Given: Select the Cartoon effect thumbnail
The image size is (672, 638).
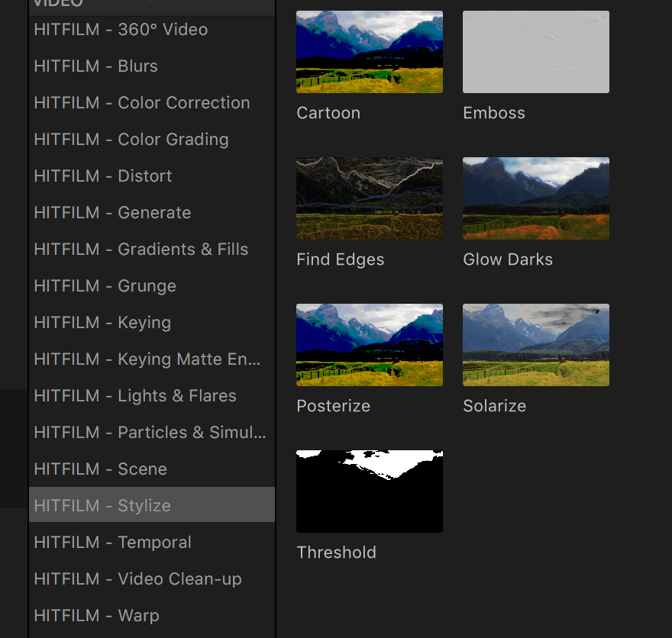Looking at the screenshot, I should point(370,52).
